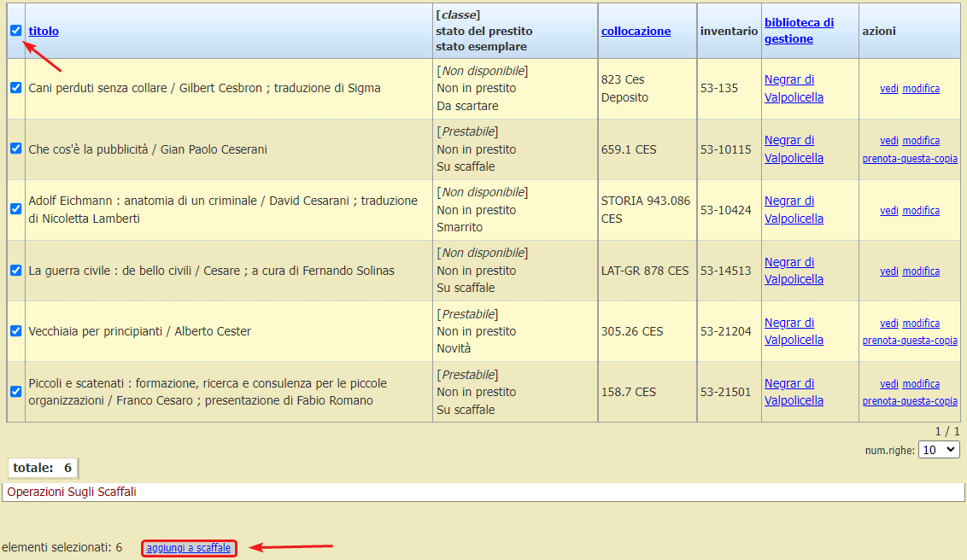This screenshot has height=560, width=967.
Task: Click 'prenota-questa-copia' for 'Vecchiaia per principianti'
Action: coord(910,341)
